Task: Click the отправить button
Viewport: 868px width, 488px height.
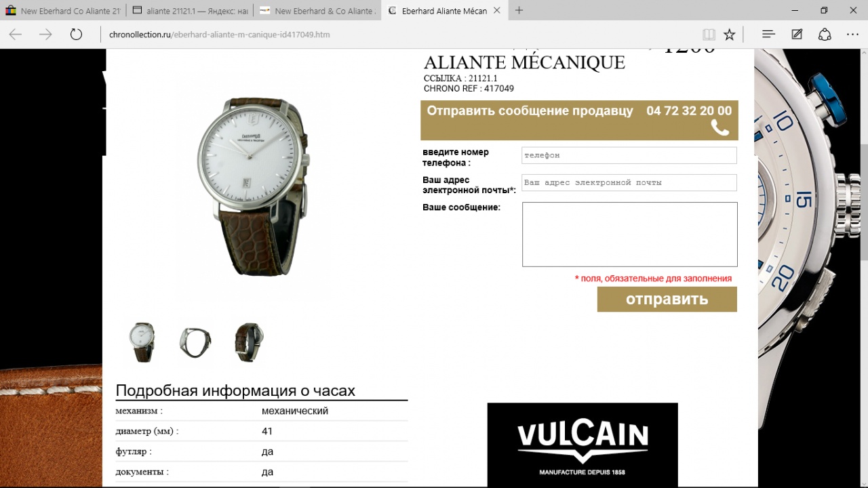Action: click(667, 299)
